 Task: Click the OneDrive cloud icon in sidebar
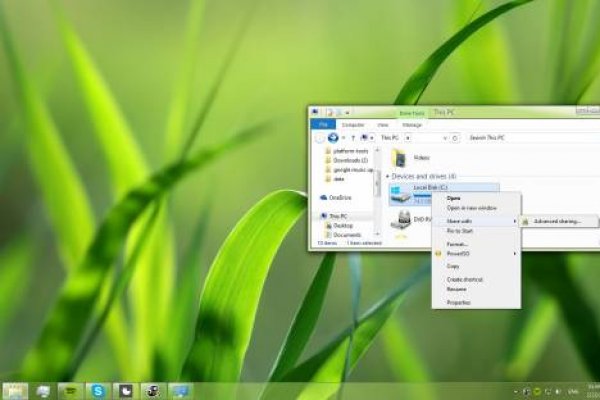[323, 198]
